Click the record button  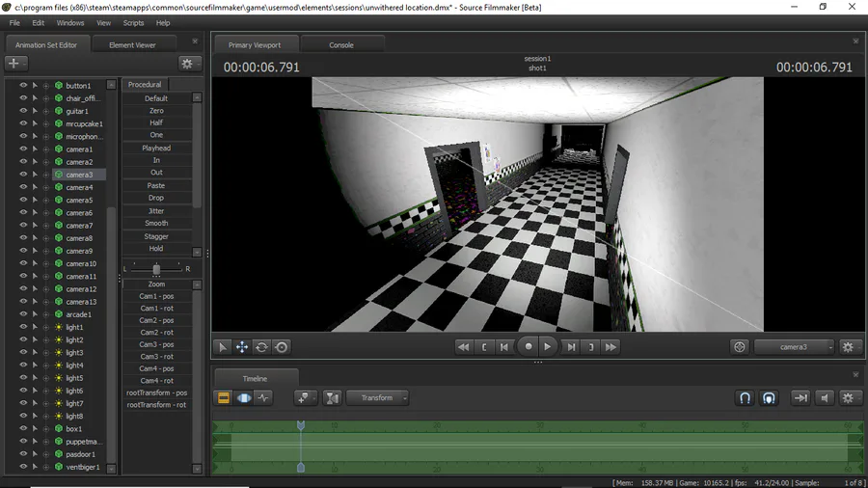[529, 347]
